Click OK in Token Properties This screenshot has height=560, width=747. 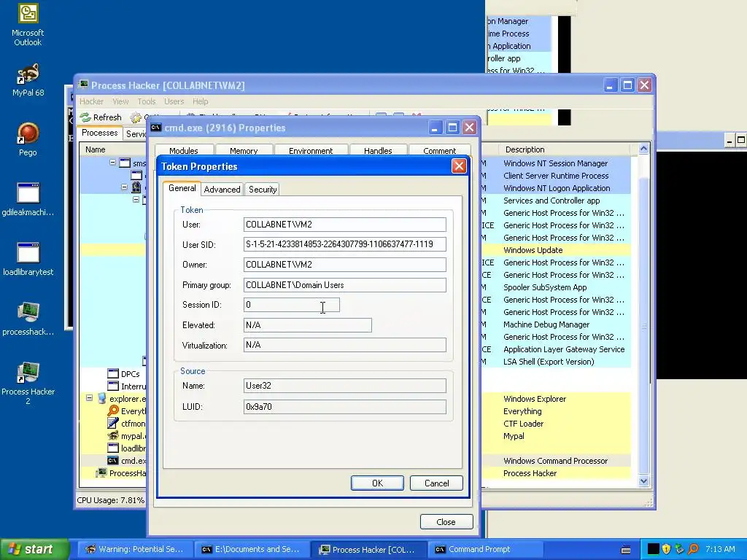[x=377, y=483]
